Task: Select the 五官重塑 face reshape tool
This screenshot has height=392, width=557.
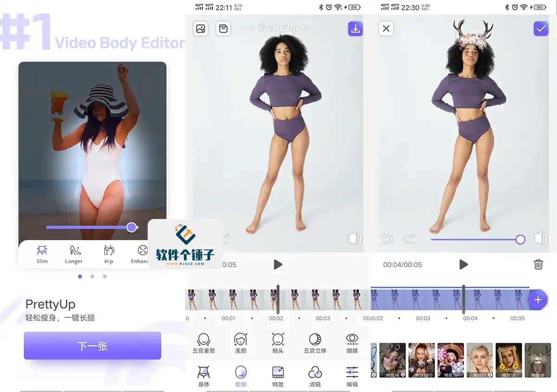Action: (204, 343)
